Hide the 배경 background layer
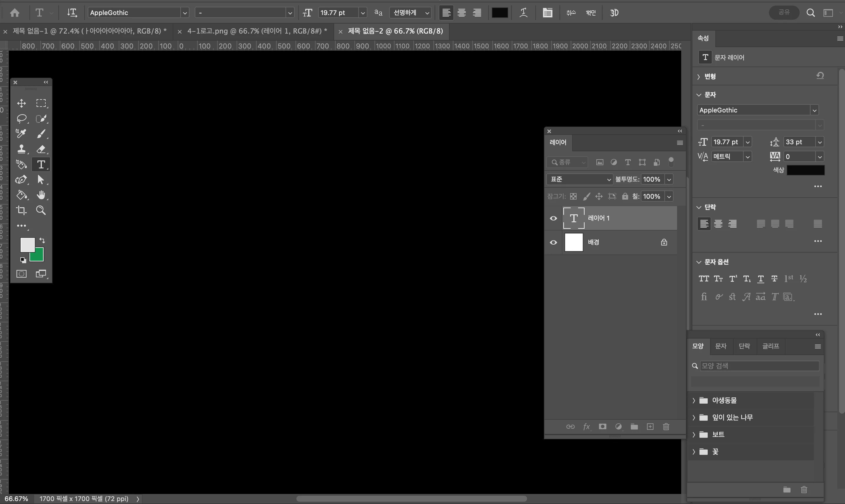Viewport: 845px width, 504px height. point(553,243)
